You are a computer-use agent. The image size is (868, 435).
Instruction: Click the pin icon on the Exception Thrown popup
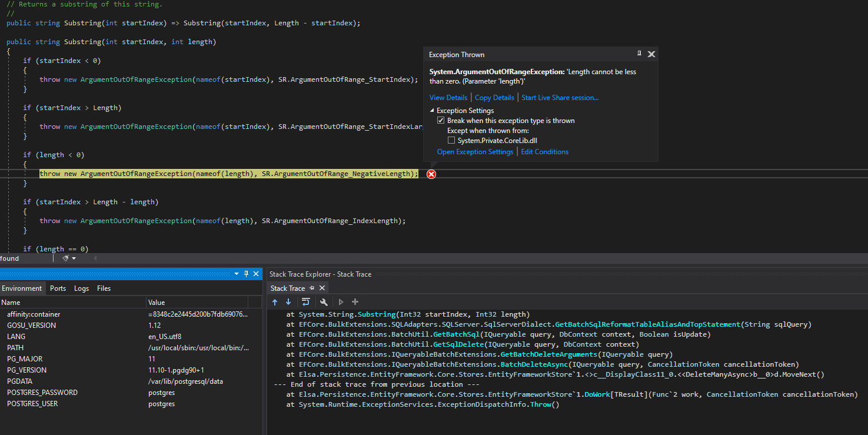(x=639, y=54)
